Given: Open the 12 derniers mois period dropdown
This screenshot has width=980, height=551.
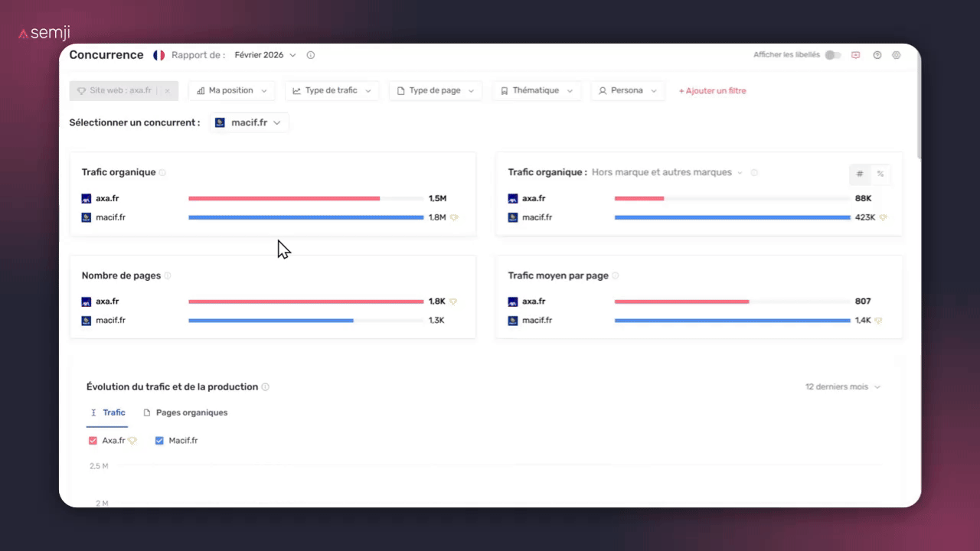Looking at the screenshot, I should 842,387.
